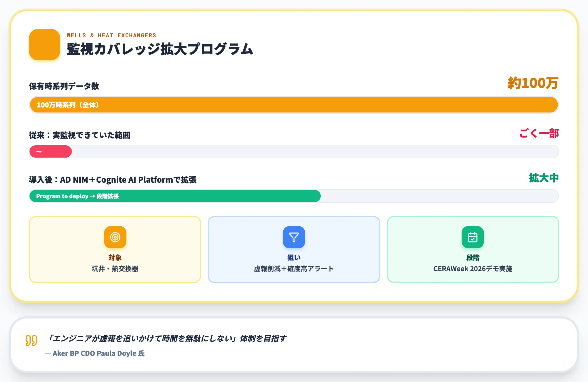This screenshot has height=382, width=588.
Task: Click the blue funnel filter icon
Action: pos(294,237)
